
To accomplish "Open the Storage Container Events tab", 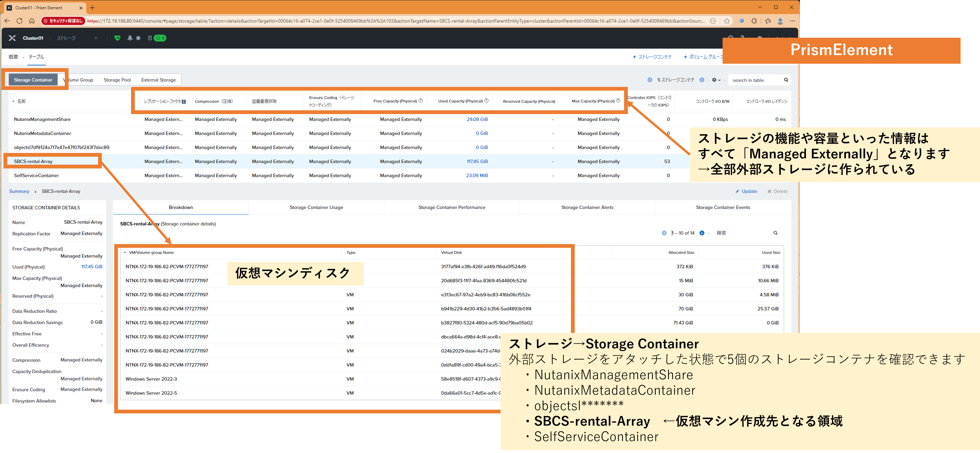I will (x=723, y=208).
